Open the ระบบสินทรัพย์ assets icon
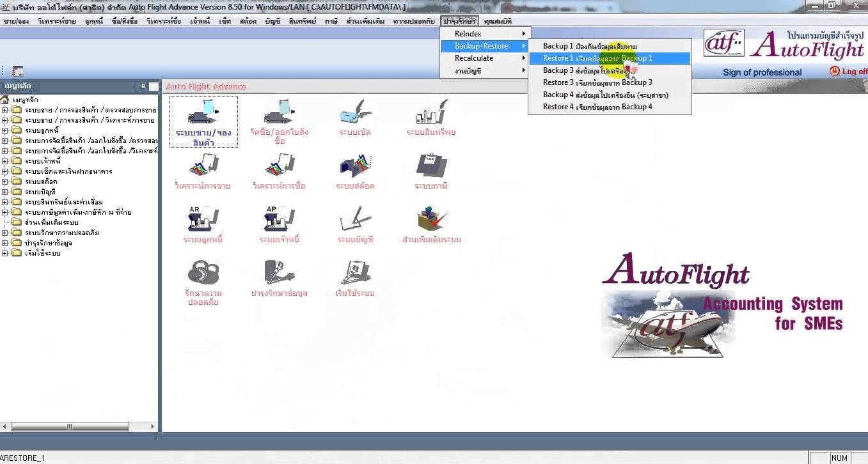 (x=431, y=111)
